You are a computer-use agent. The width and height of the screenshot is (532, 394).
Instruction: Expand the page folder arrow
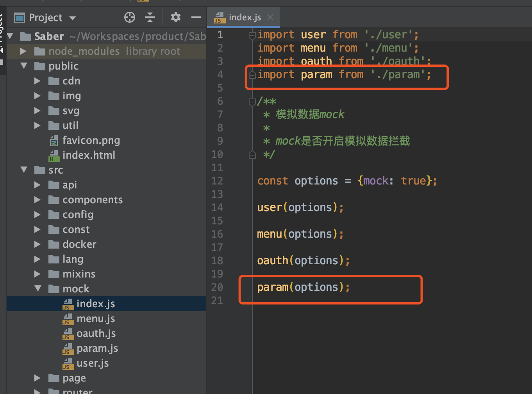[x=37, y=378]
